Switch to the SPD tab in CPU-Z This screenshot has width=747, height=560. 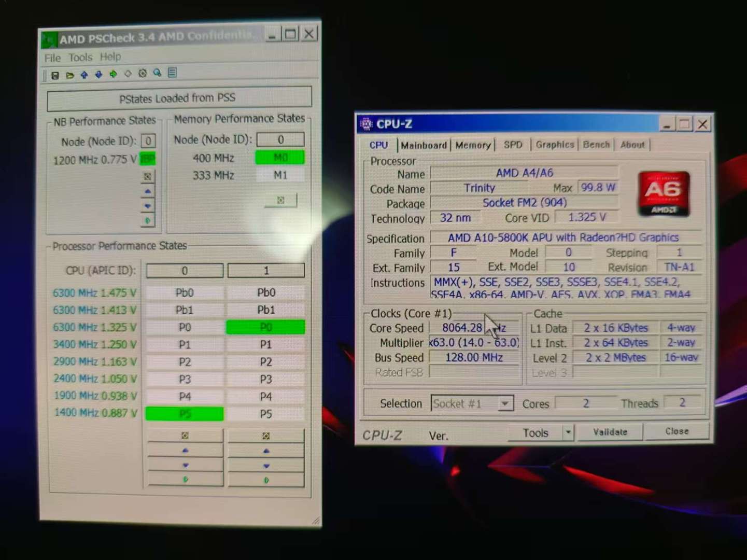pyautogui.click(x=513, y=145)
